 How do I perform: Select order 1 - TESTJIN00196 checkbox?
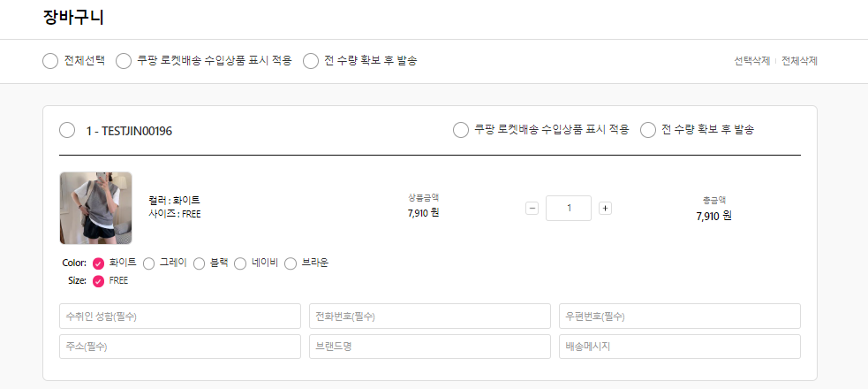click(67, 131)
